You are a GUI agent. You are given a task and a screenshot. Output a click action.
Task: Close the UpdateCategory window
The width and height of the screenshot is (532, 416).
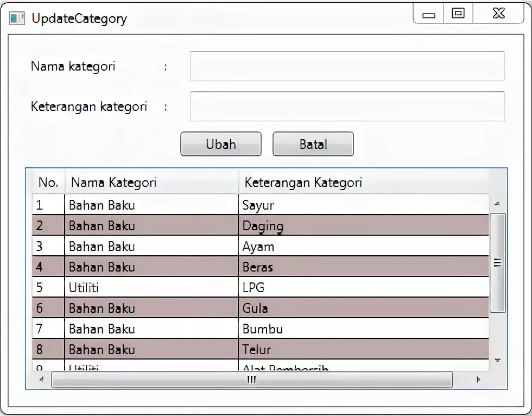(498, 14)
